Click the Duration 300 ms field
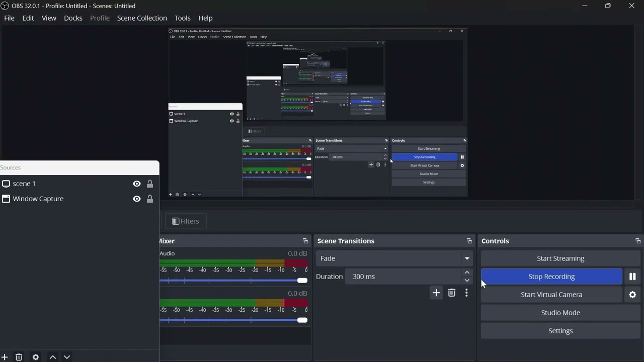The image size is (644, 362). [x=403, y=277]
